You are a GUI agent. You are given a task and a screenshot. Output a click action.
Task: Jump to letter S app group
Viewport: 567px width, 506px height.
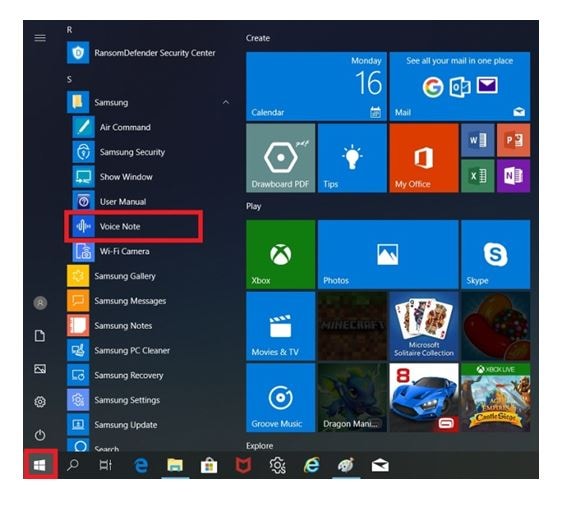(x=69, y=79)
